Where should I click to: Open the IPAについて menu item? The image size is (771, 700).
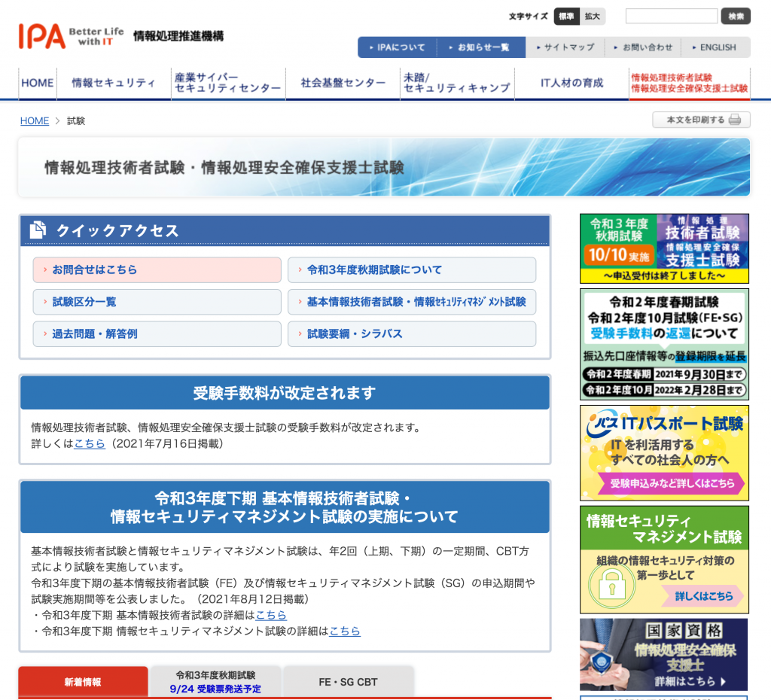(x=398, y=47)
